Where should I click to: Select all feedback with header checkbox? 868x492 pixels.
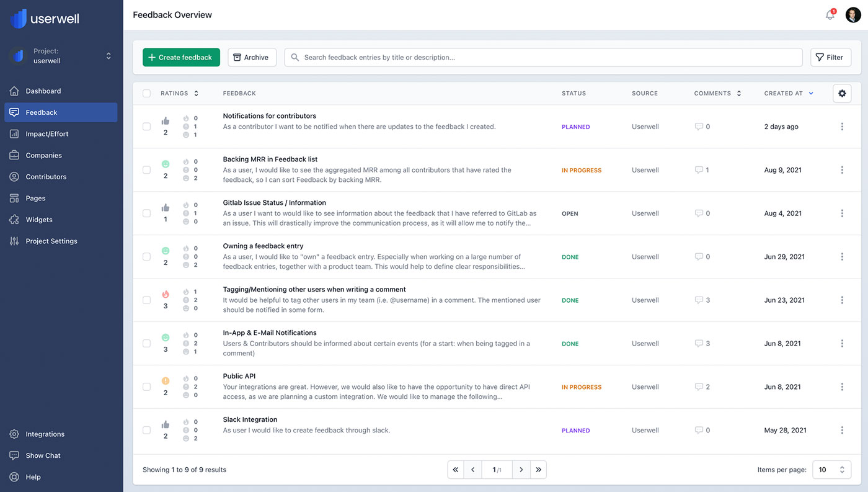point(146,94)
